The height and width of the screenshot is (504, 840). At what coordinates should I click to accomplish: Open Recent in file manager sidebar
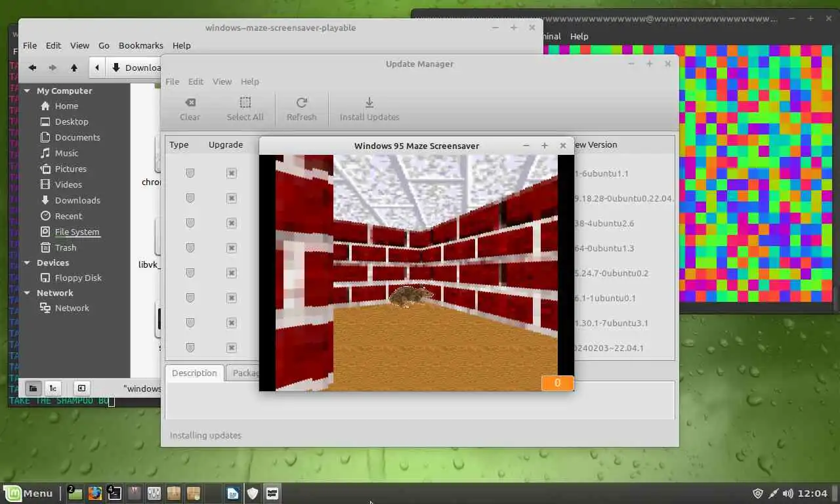pyautogui.click(x=68, y=216)
